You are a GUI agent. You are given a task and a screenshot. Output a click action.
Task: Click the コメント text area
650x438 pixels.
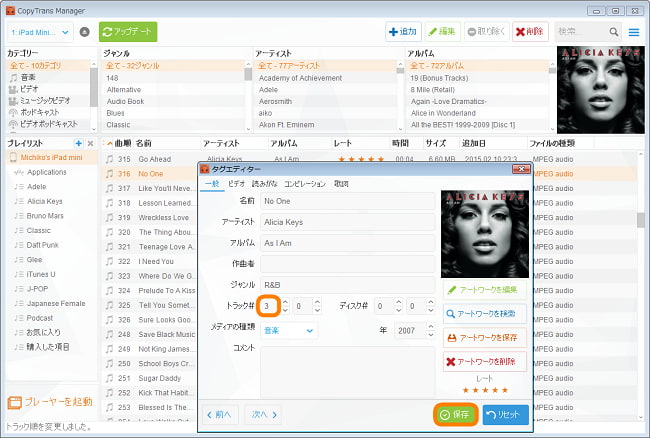pyautogui.click(x=347, y=371)
